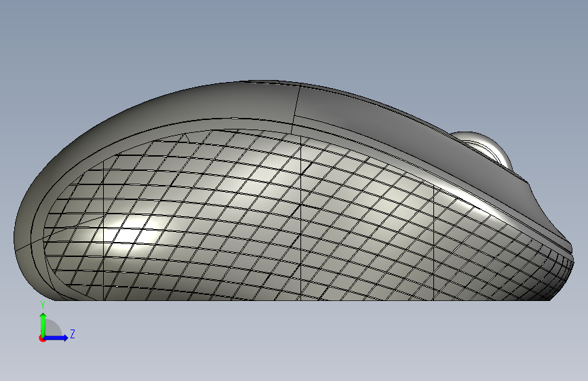The image size is (588, 381).
Task: Click the blue Z axis arrow of the triad
Action: (56, 338)
